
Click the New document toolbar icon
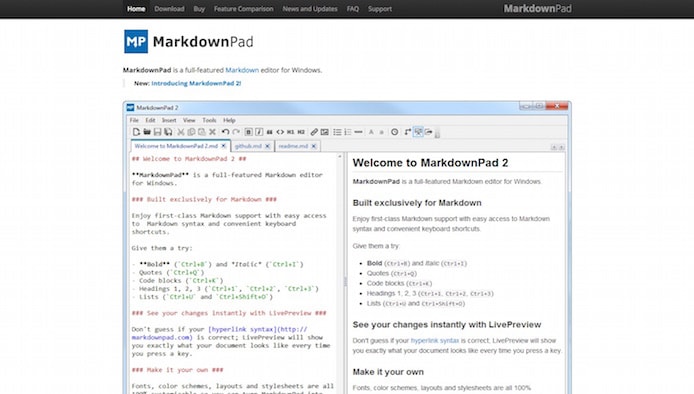pyautogui.click(x=136, y=132)
